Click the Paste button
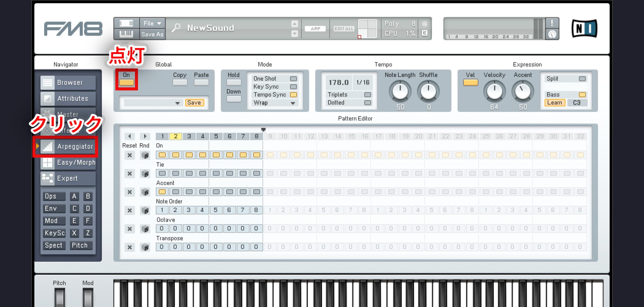644x307 pixels. tap(201, 83)
